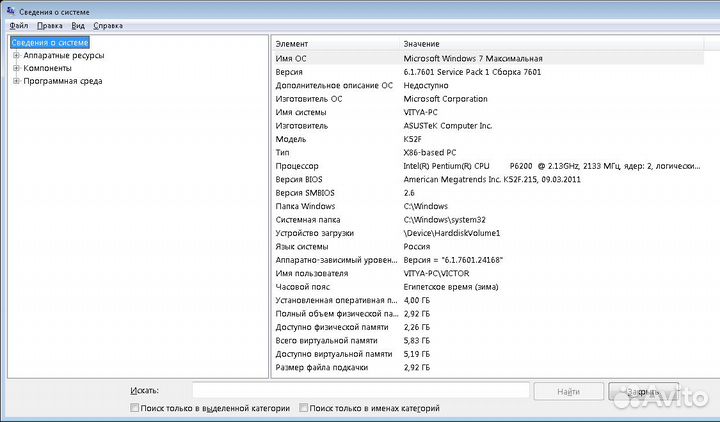Select the Процессор row
The height and width of the screenshot is (422, 720).
488,166
